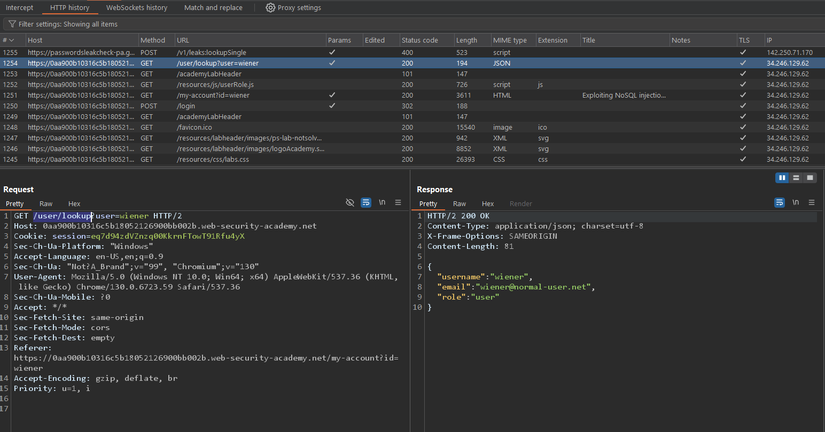
Task: Open the Response panel options menu icon
Action: click(811, 203)
